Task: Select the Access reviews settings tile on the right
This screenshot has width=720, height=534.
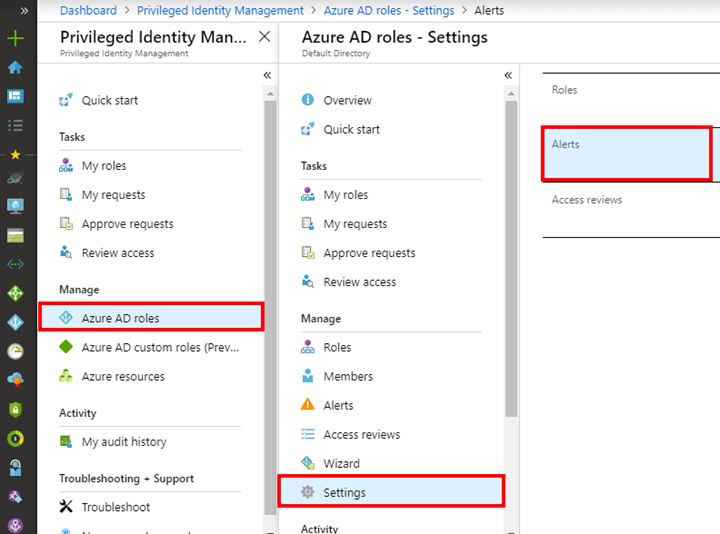Action: tap(631, 210)
